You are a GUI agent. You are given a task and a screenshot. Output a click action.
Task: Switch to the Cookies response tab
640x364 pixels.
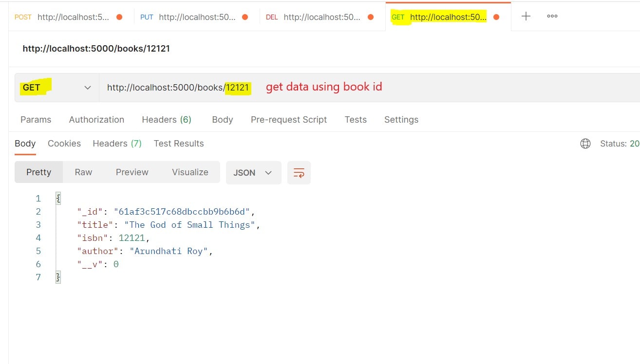(x=64, y=143)
